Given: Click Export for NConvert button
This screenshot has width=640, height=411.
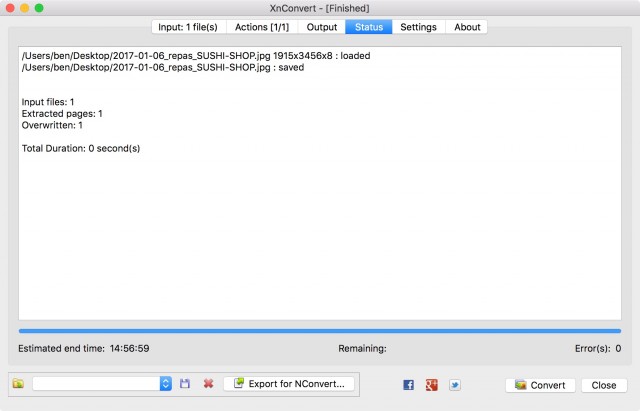Looking at the screenshot, I should point(289,384).
